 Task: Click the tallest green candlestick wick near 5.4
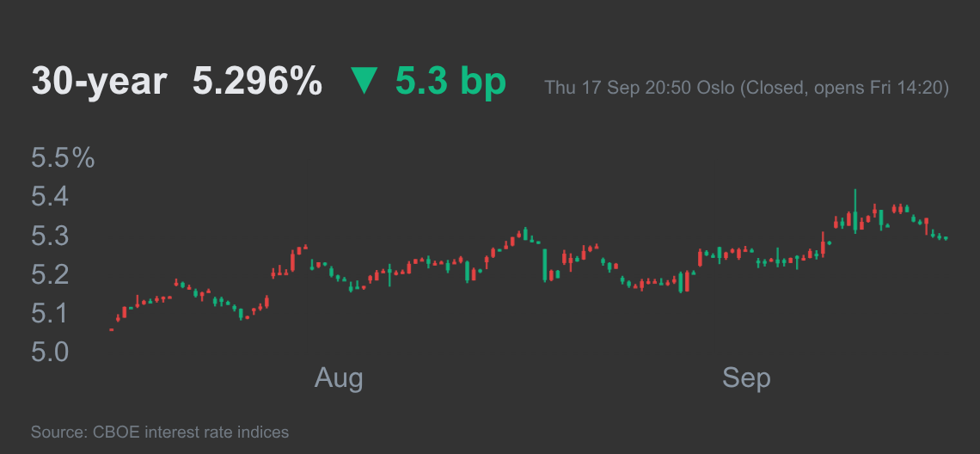pos(855,212)
